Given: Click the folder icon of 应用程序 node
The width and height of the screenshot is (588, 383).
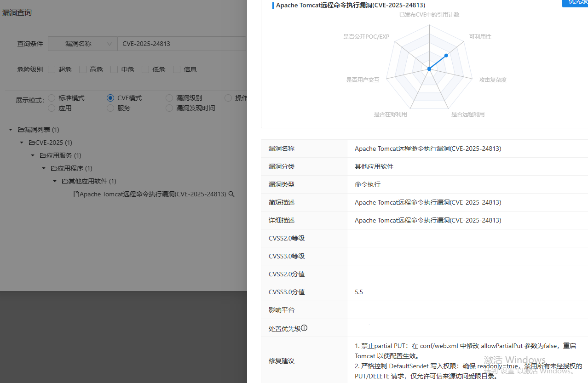Looking at the screenshot, I should point(54,168).
